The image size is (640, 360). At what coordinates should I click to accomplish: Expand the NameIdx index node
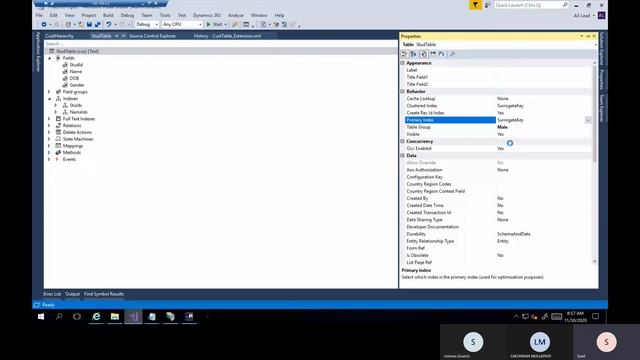point(56,112)
